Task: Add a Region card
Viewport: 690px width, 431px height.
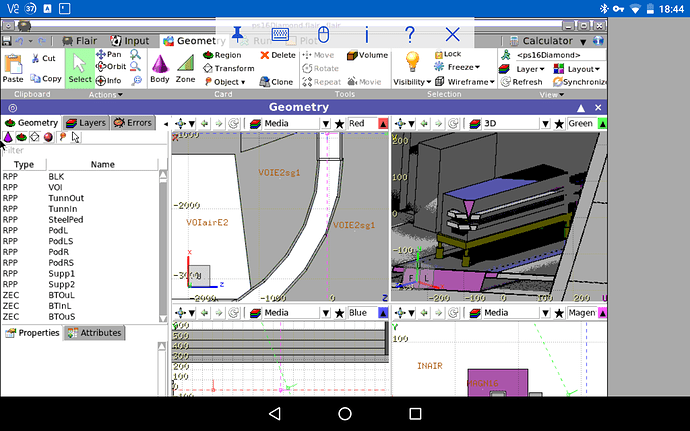Action: tap(222, 55)
